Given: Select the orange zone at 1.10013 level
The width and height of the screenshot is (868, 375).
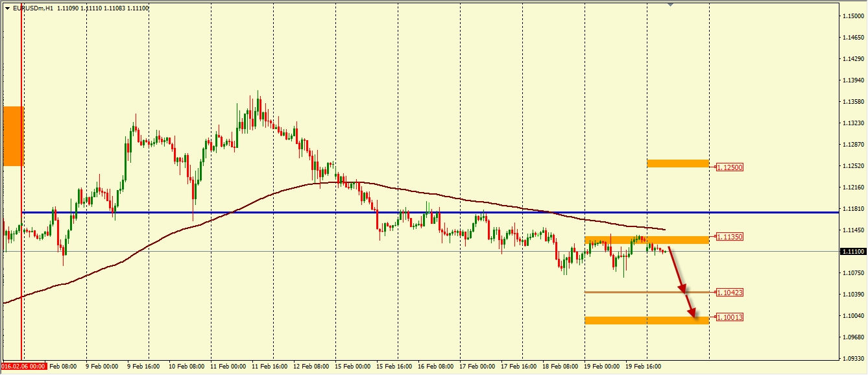Looking at the screenshot, I should click(646, 320).
